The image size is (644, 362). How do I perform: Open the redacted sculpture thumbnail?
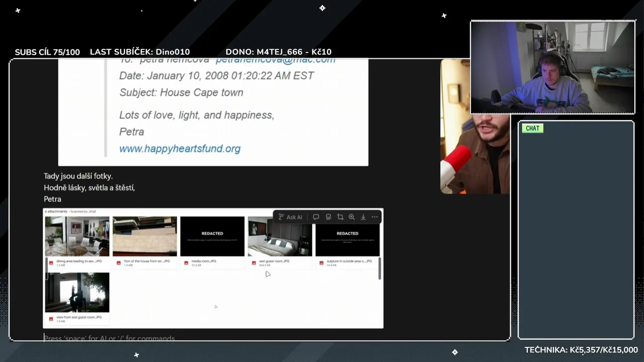coord(348,239)
